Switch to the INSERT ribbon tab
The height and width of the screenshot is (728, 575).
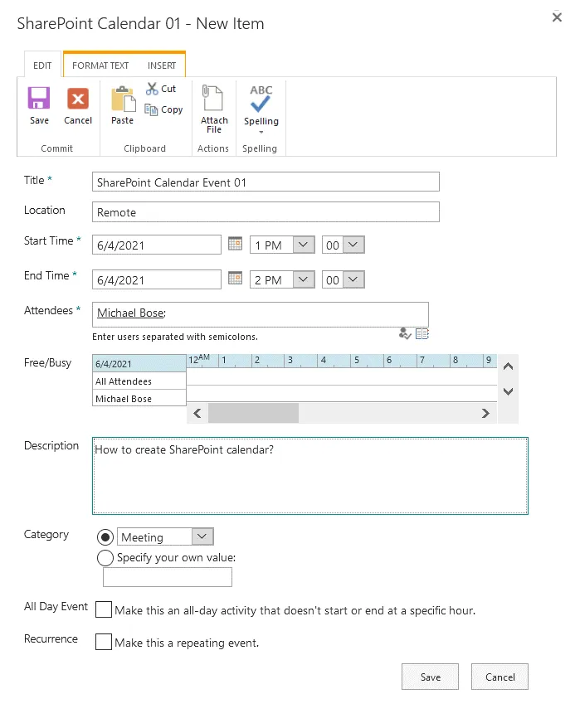tap(162, 66)
